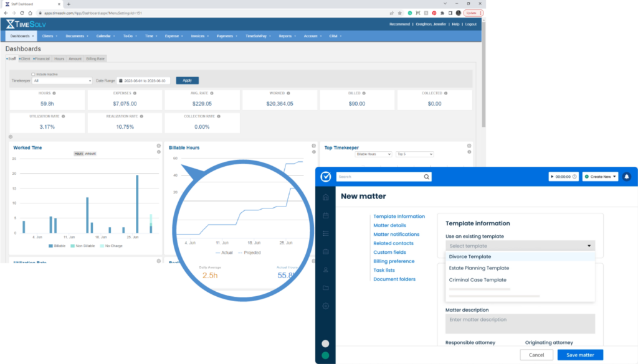Switch Worked Time chart to Amount
Viewport: 638px width, 364px height.
click(91, 153)
